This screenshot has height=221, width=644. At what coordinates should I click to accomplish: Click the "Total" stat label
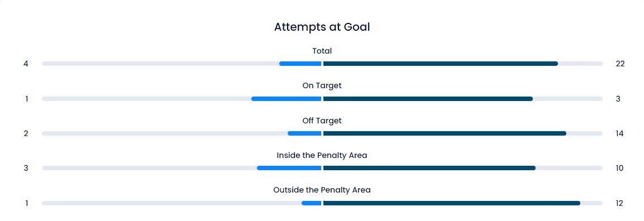322,51
